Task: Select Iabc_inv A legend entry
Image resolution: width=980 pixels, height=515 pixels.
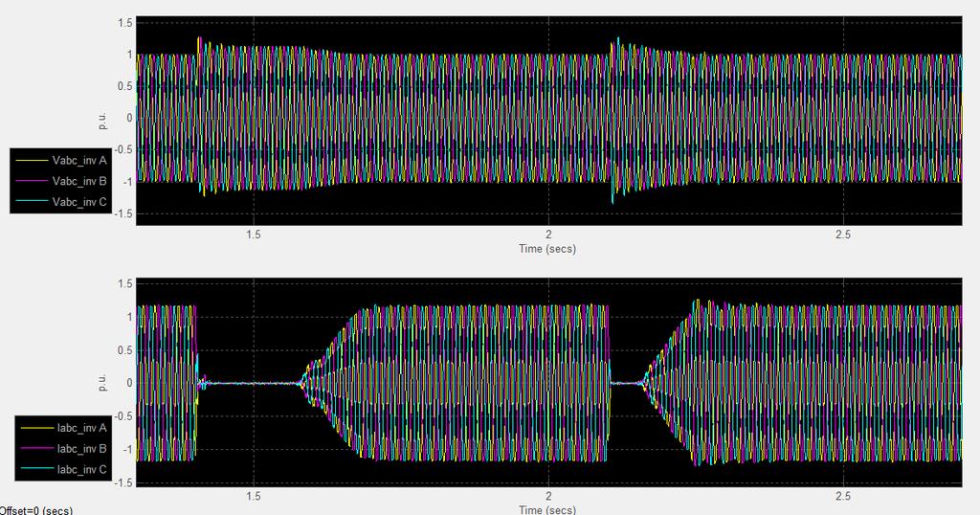Action: click(64, 428)
